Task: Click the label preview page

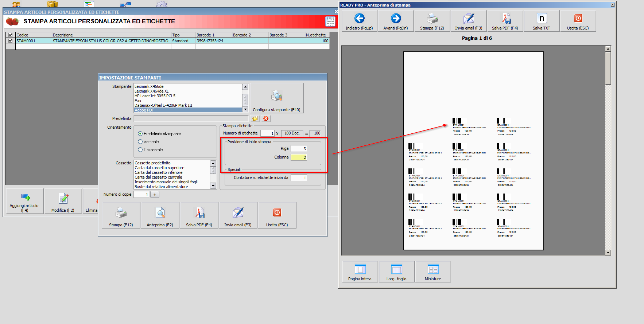Action: (x=473, y=151)
